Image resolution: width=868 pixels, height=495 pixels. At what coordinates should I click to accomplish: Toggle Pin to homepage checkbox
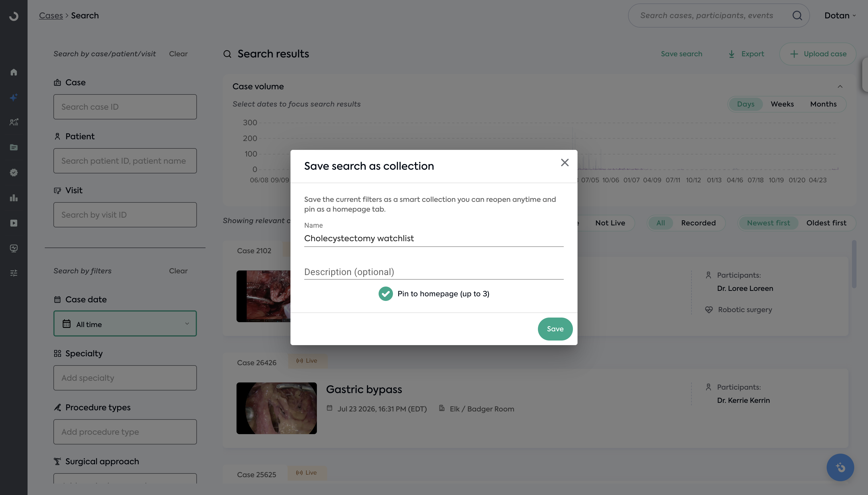coord(385,294)
